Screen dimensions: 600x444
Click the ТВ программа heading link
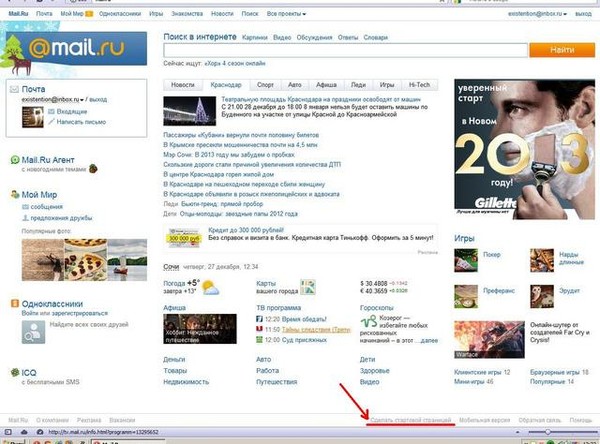click(279, 308)
